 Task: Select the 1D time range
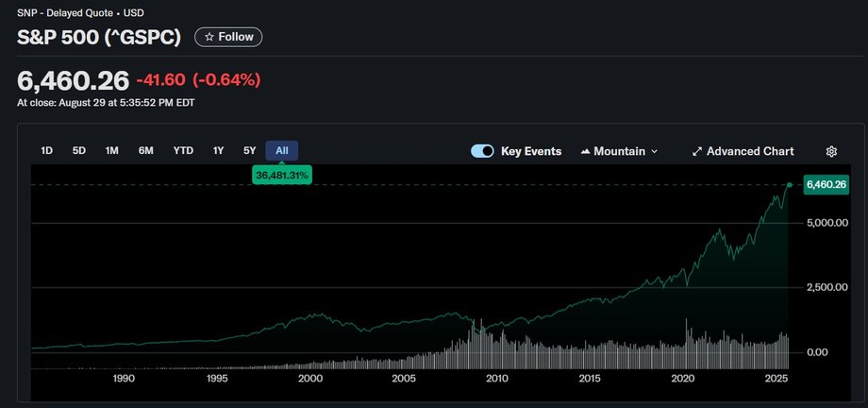pyautogui.click(x=46, y=151)
